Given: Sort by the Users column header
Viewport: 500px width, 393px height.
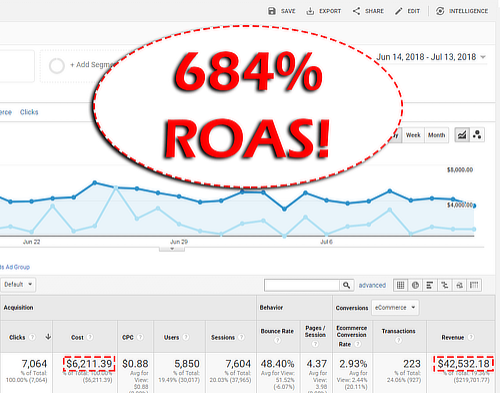Looking at the screenshot, I should tap(171, 338).
